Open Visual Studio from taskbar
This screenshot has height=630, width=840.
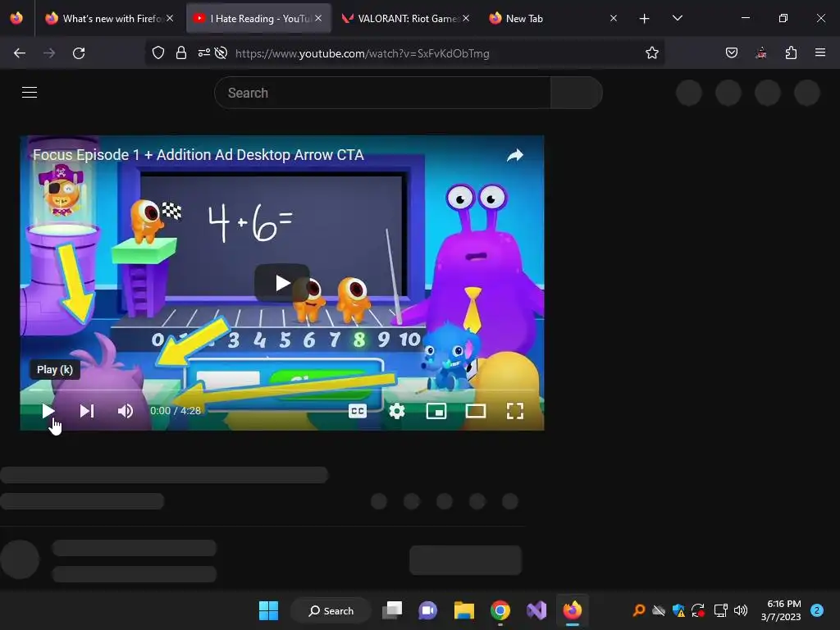pos(536,610)
